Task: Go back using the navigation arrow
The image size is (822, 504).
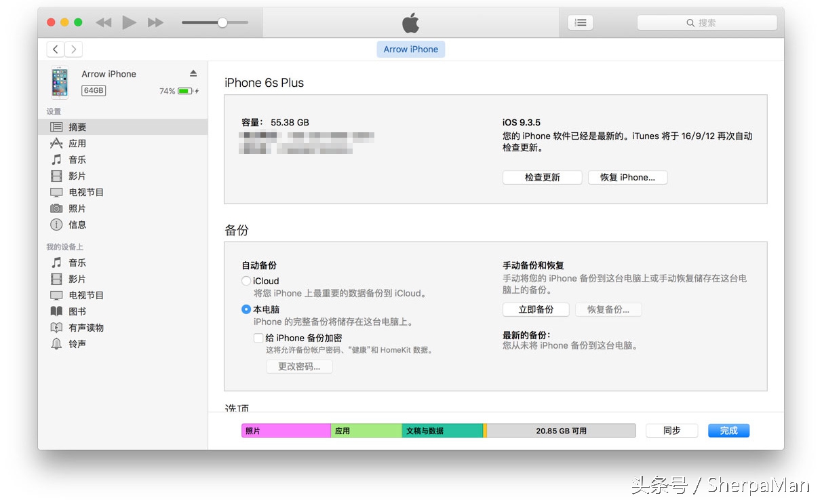Action: [54, 49]
